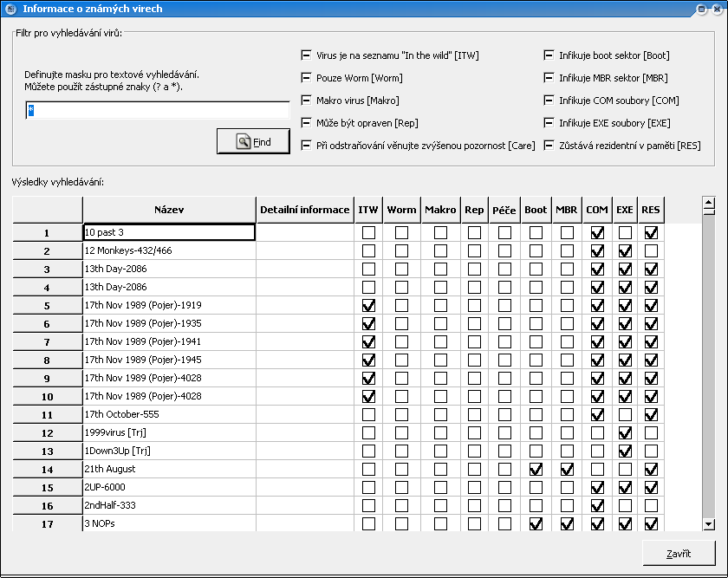Click the scrollbar up arrow of results
This screenshot has width=728, height=578.
[709, 203]
